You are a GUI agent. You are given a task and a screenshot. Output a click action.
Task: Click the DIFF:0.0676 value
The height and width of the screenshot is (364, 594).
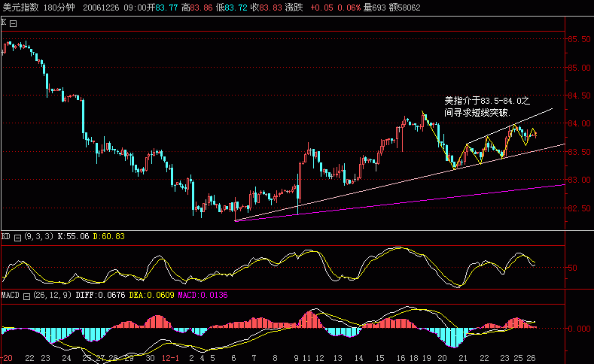[100, 295]
